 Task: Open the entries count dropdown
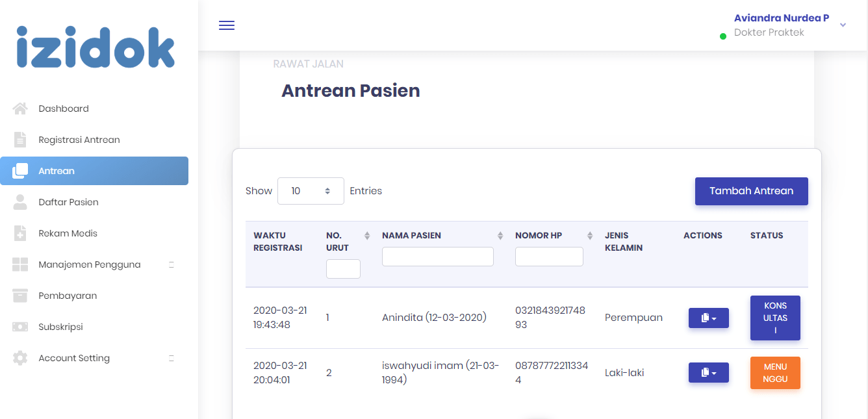pyautogui.click(x=311, y=191)
